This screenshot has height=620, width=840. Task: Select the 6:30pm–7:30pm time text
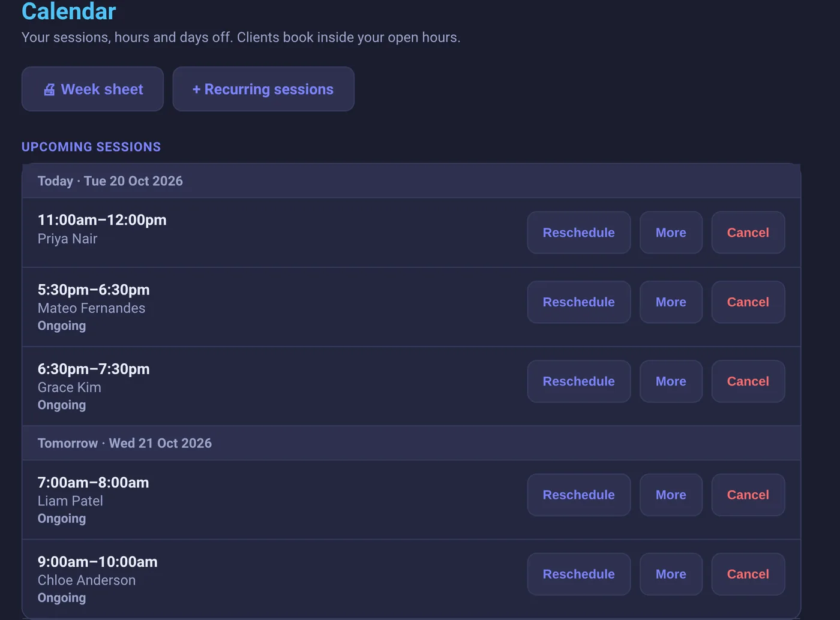pyautogui.click(x=94, y=369)
